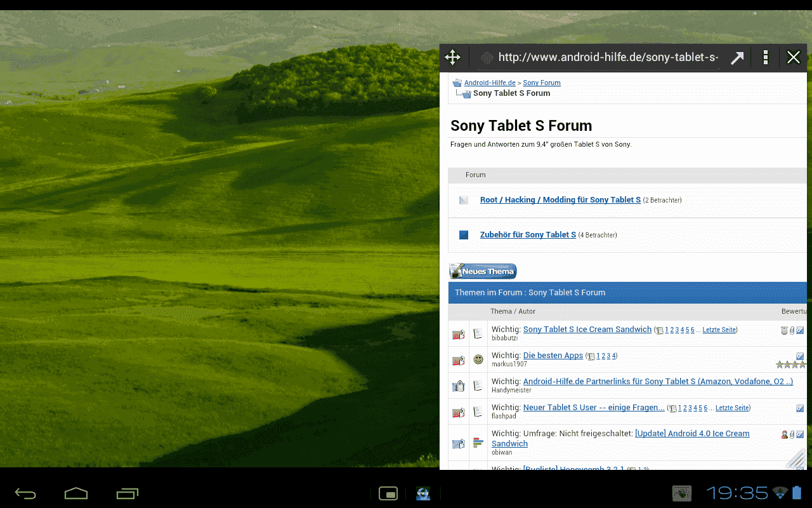812x508 pixels.
Task: Click poll bar-chart icon in obiwan row
Action: pos(478,443)
